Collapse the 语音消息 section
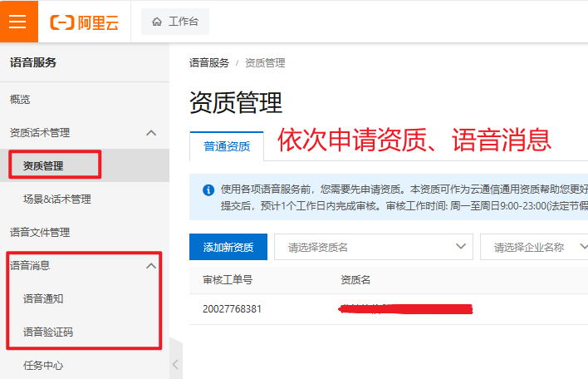The height and width of the screenshot is (379, 588). (150, 266)
